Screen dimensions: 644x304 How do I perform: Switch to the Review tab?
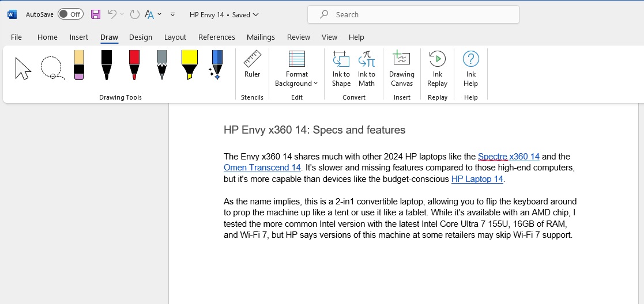tap(299, 37)
